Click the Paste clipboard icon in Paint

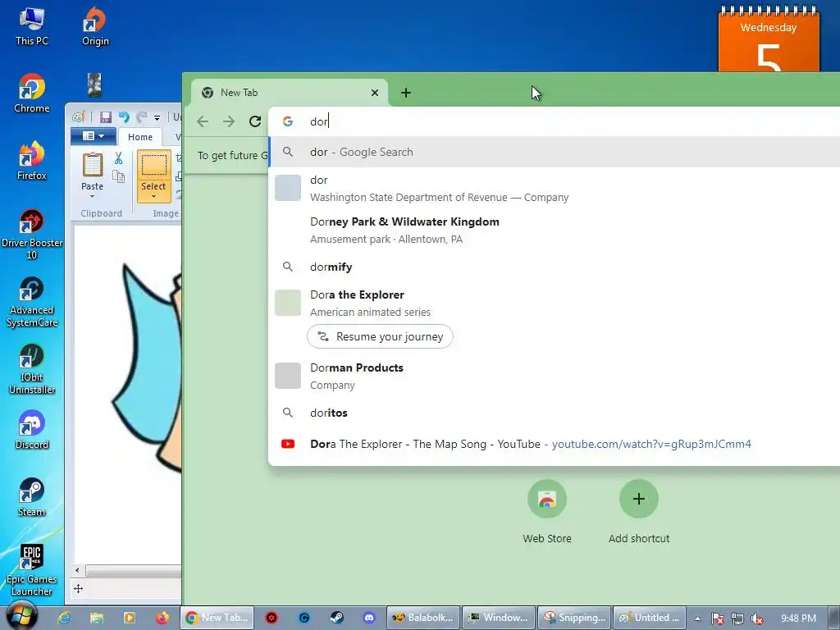click(92, 165)
